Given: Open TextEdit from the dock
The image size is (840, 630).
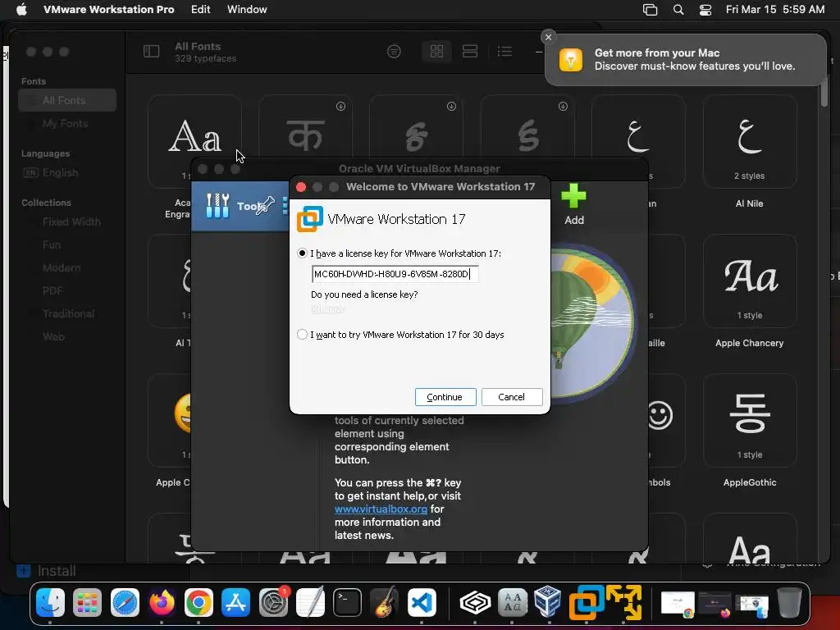Looking at the screenshot, I should 310,602.
